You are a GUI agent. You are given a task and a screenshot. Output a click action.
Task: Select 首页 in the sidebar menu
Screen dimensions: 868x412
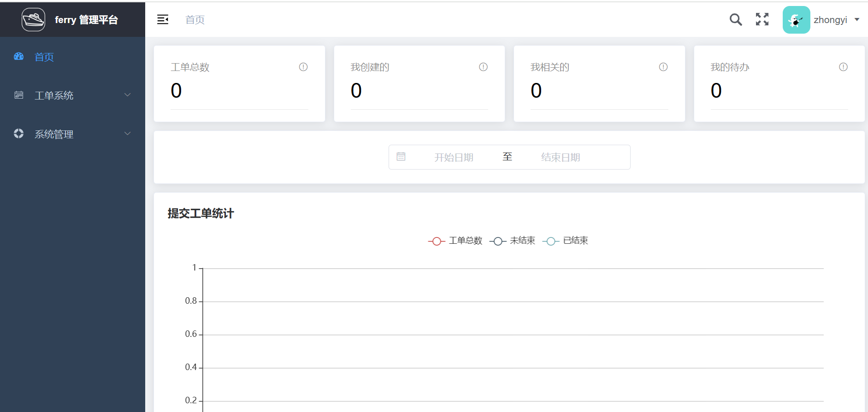click(44, 57)
